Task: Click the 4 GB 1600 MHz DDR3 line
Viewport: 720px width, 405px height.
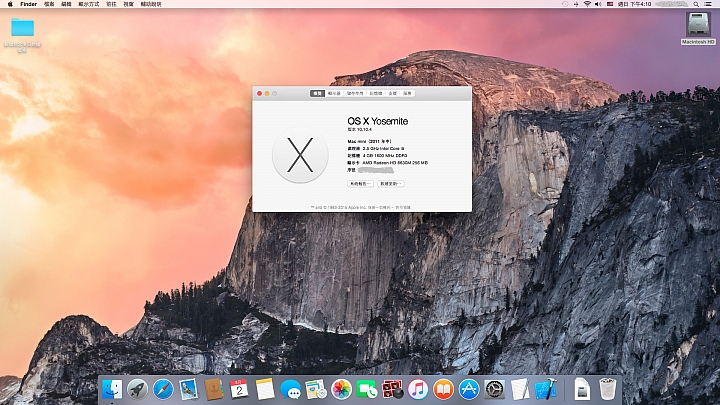Action: point(377,155)
